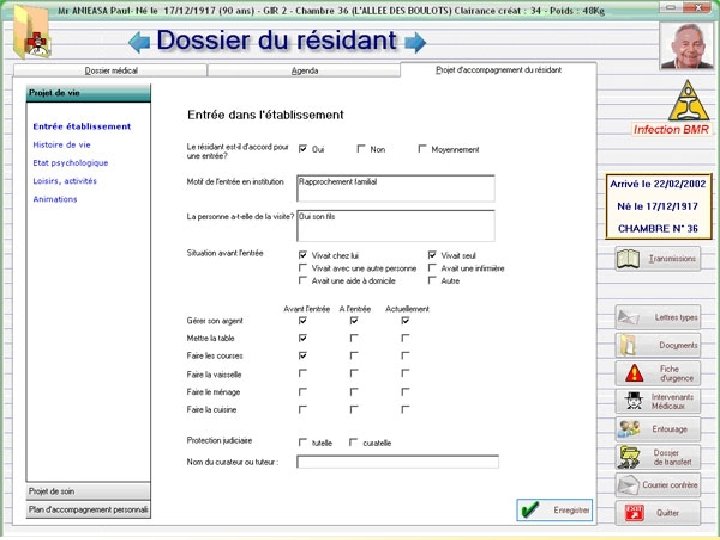
Task: Toggle Vivait chez lui checkbox
Action: point(303,255)
